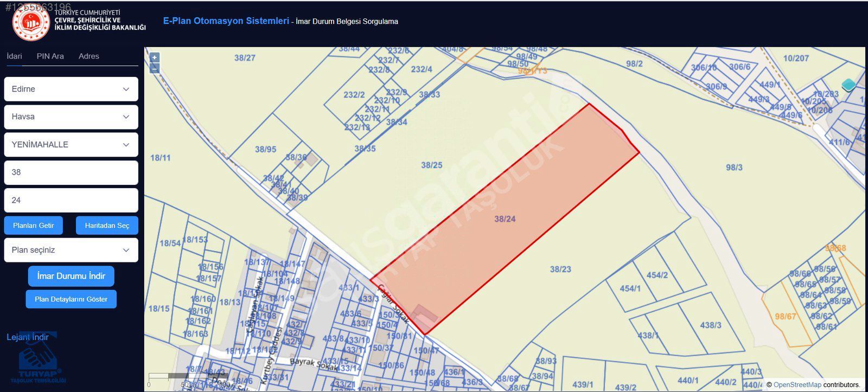
Task: Click the teal layers icon on map
Action: pyautogui.click(x=848, y=85)
